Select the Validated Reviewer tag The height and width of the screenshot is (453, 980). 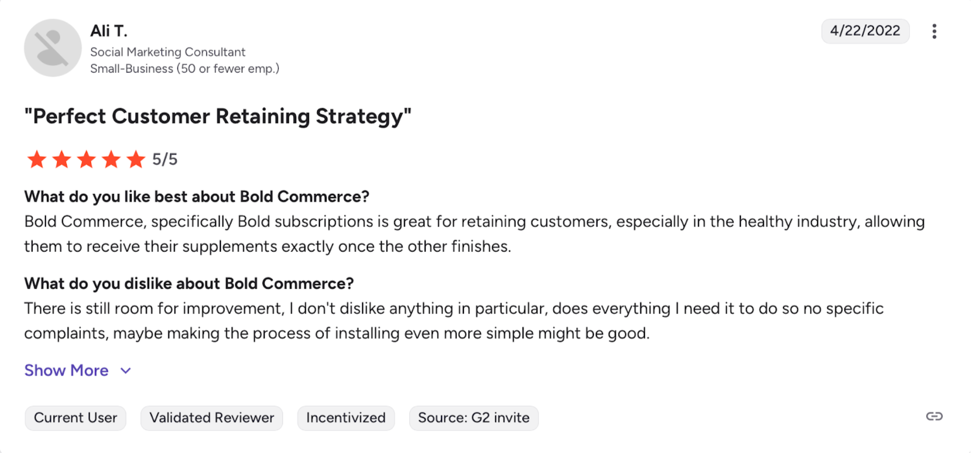point(212,418)
